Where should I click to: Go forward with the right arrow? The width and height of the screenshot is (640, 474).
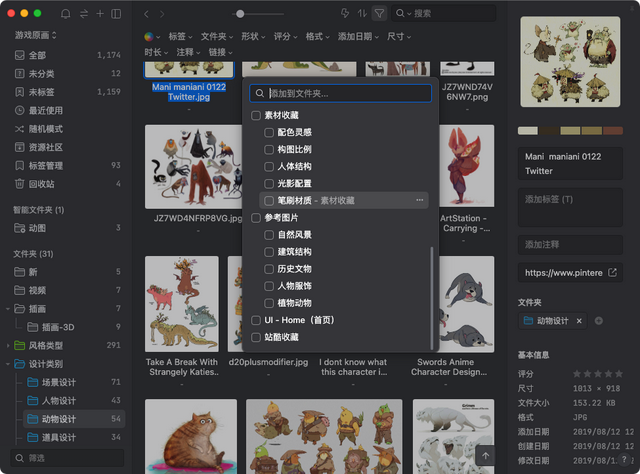(162, 14)
